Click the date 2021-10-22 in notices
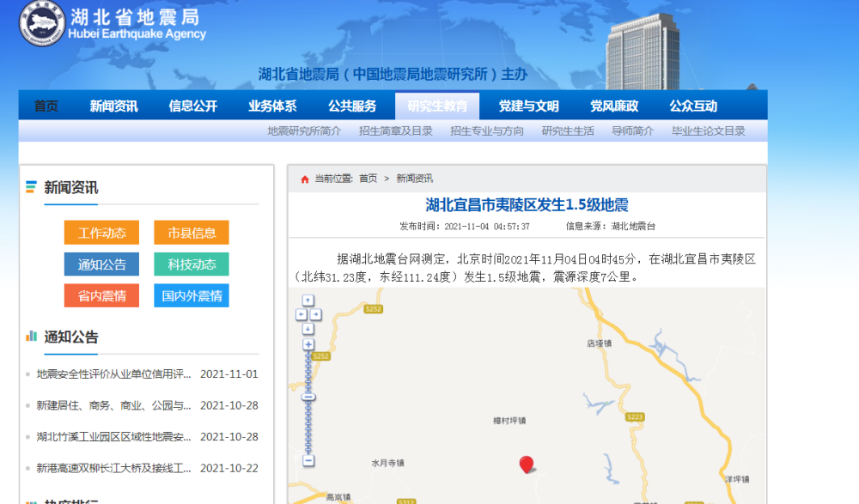The height and width of the screenshot is (504, 859). click(229, 469)
